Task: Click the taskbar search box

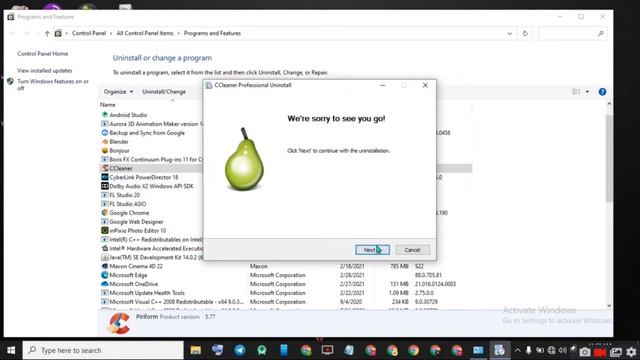Action: tap(103, 350)
